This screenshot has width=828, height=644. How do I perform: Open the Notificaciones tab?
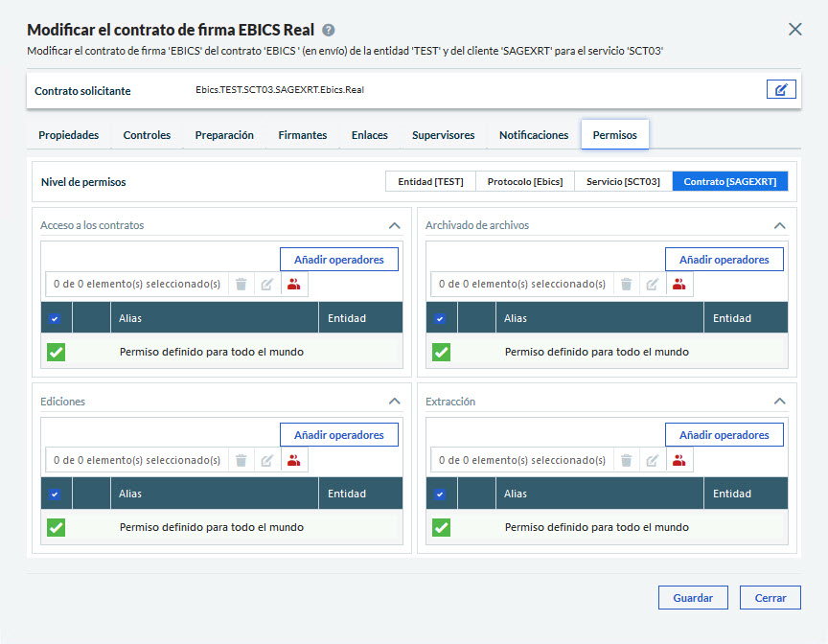tap(533, 135)
